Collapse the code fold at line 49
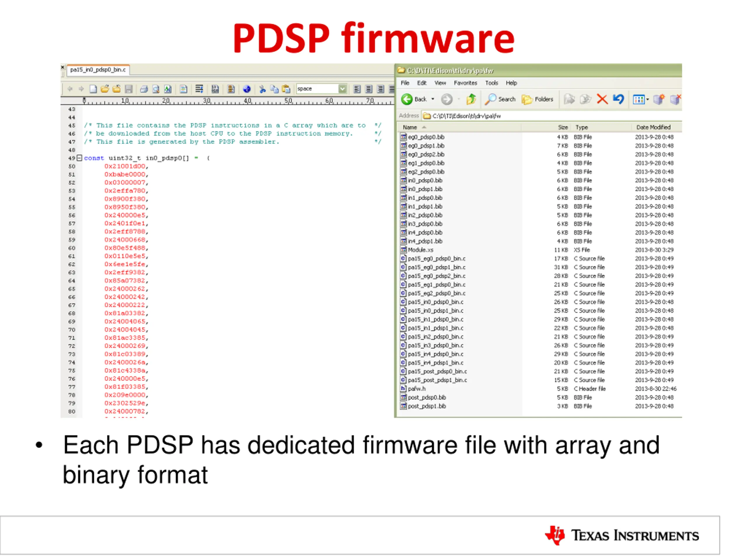747x560 pixels. (79, 158)
